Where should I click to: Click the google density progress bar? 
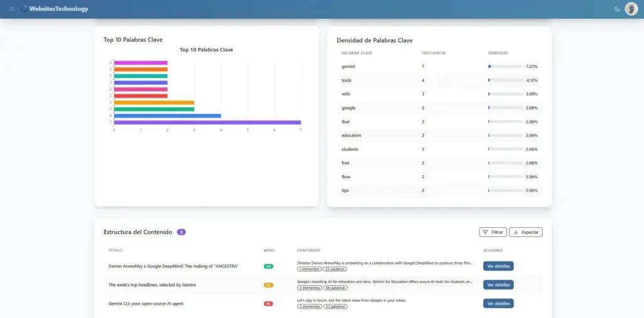(x=506, y=108)
